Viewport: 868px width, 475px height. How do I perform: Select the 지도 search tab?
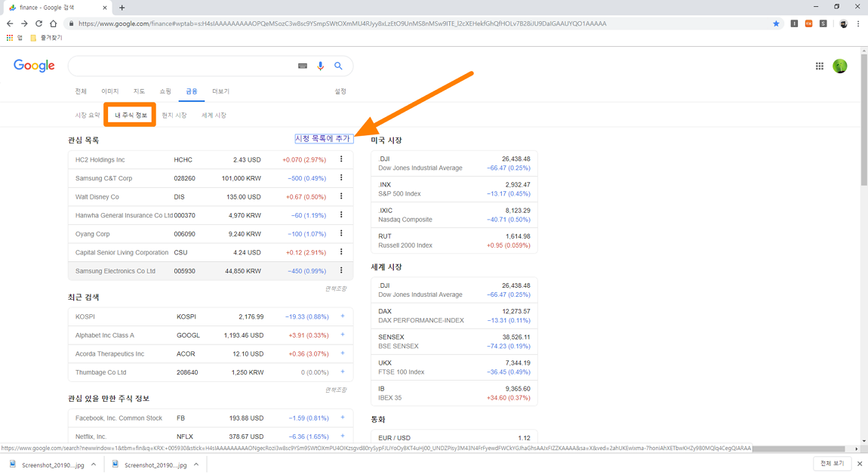pos(139,91)
